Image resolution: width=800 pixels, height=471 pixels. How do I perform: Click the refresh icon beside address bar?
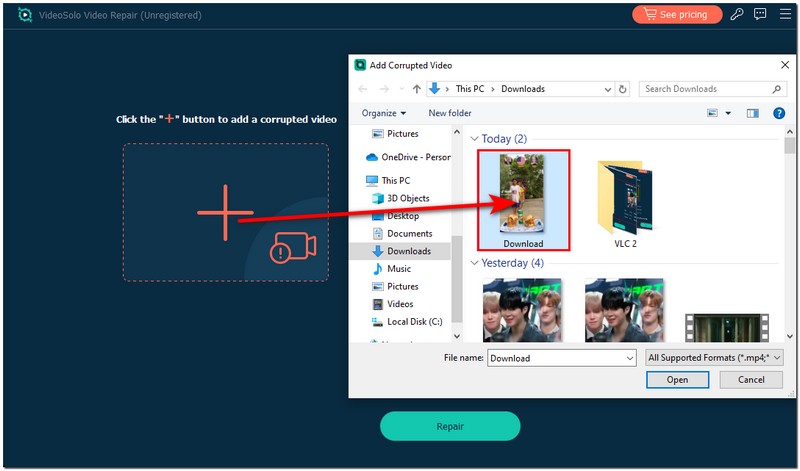(623, 89)
